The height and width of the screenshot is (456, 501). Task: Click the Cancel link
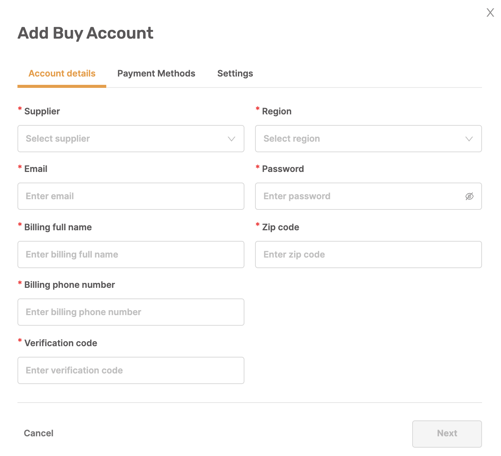click(x=38, y=433)
